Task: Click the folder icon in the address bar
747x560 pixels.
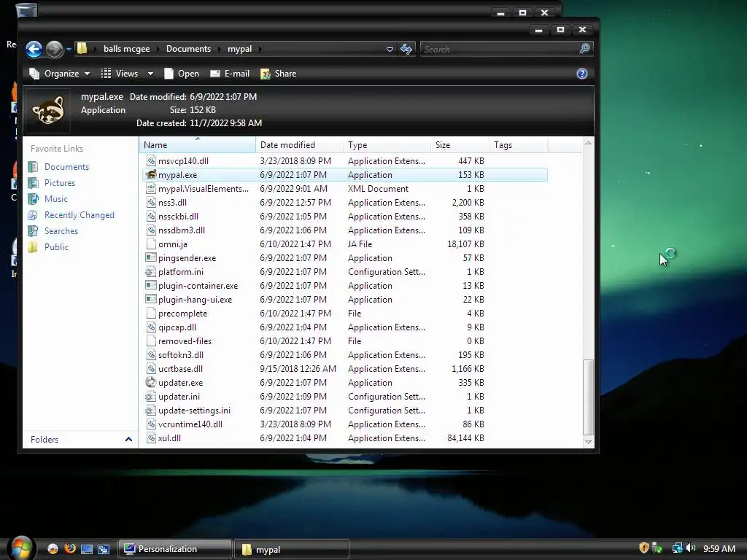Action: click(82, 49)
